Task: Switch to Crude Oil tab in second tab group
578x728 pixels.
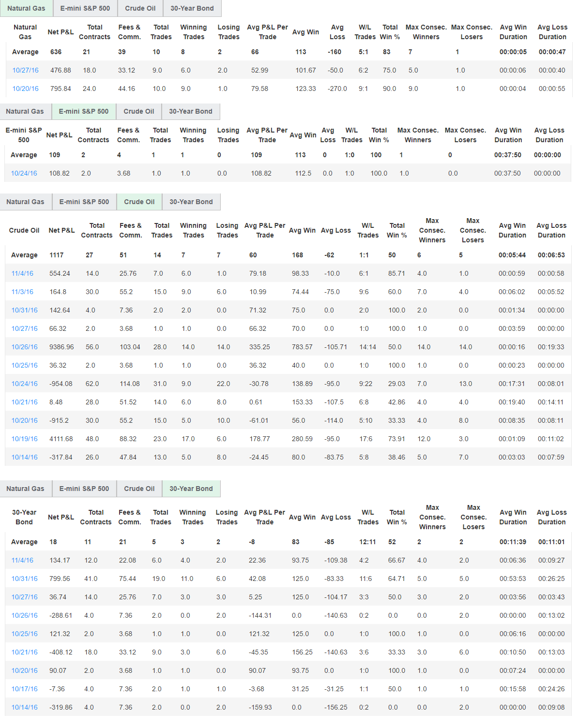Action: 138,111
